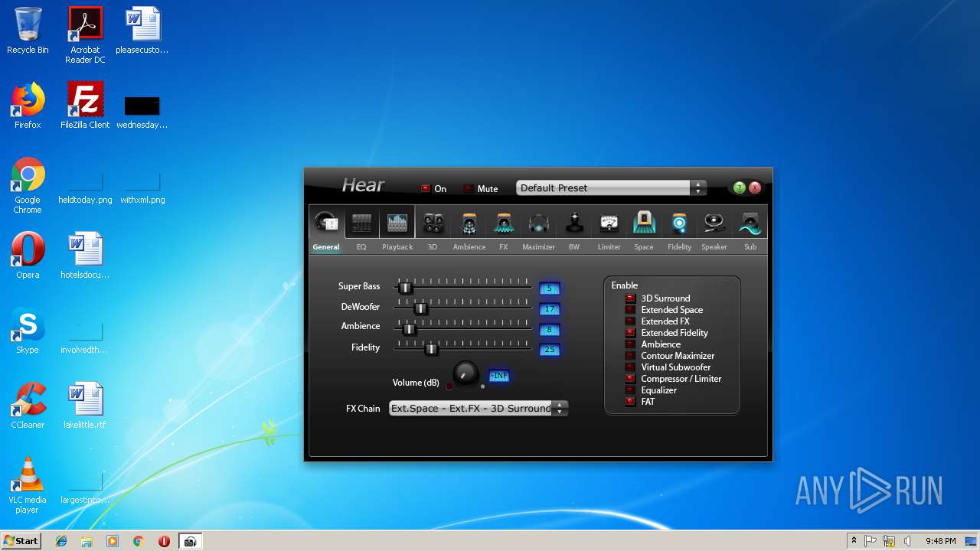The height and width of the screenshot is (551, 980).
Task: Open Internet Explorer in taskbar
Action: (61, 541)
